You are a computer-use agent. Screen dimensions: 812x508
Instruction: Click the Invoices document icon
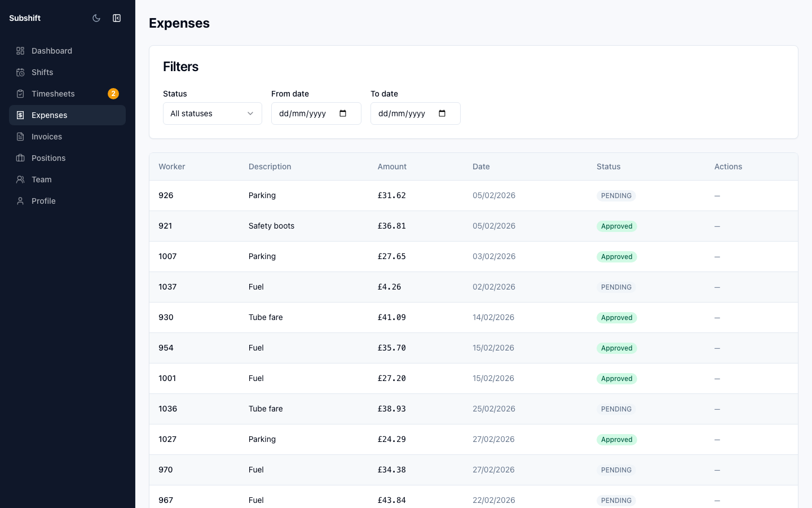click(20, 137)
